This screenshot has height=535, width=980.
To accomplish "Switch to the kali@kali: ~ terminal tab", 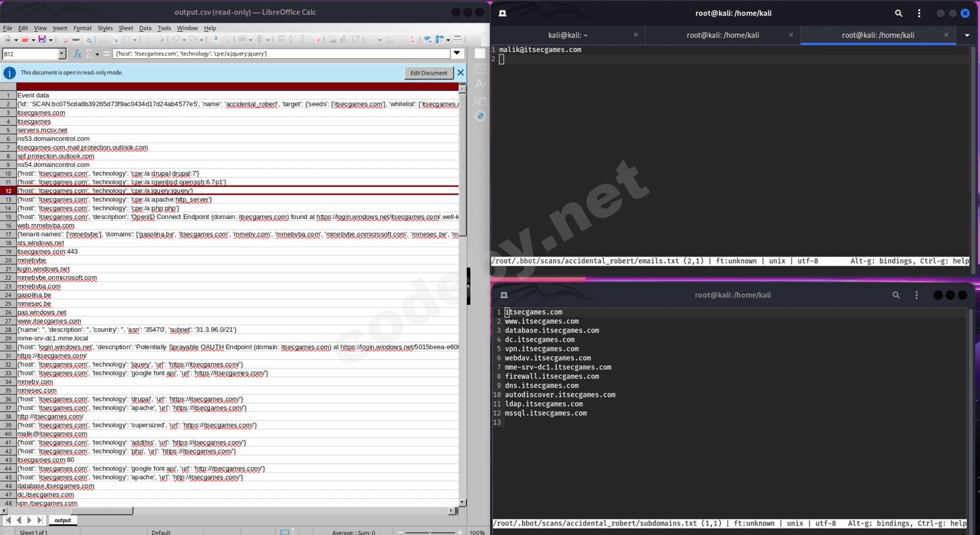I will (x=567, y=36).
